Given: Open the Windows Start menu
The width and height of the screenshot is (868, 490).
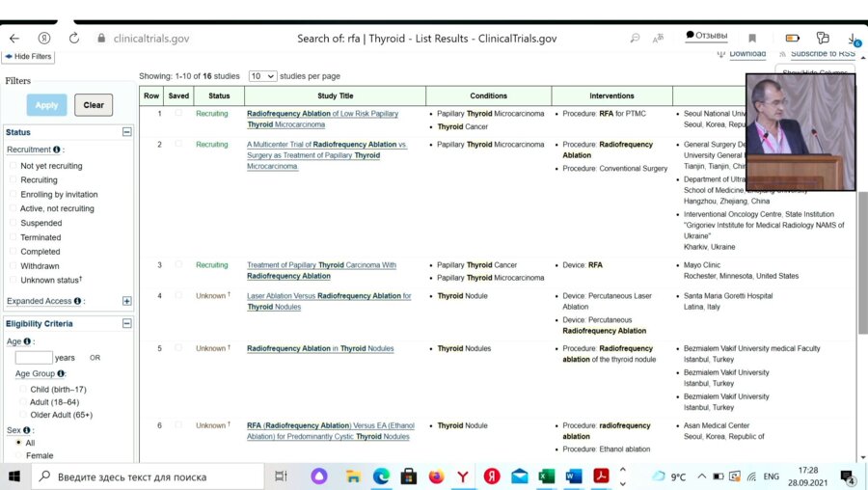Looking at the screenshot, I should coord(15,476).
